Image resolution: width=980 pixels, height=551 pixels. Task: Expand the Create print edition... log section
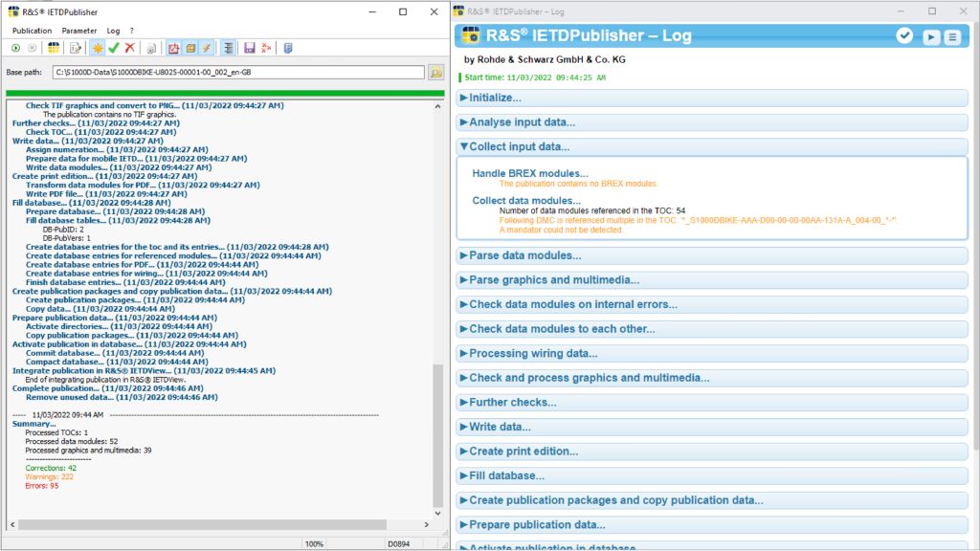coord(712,452)
